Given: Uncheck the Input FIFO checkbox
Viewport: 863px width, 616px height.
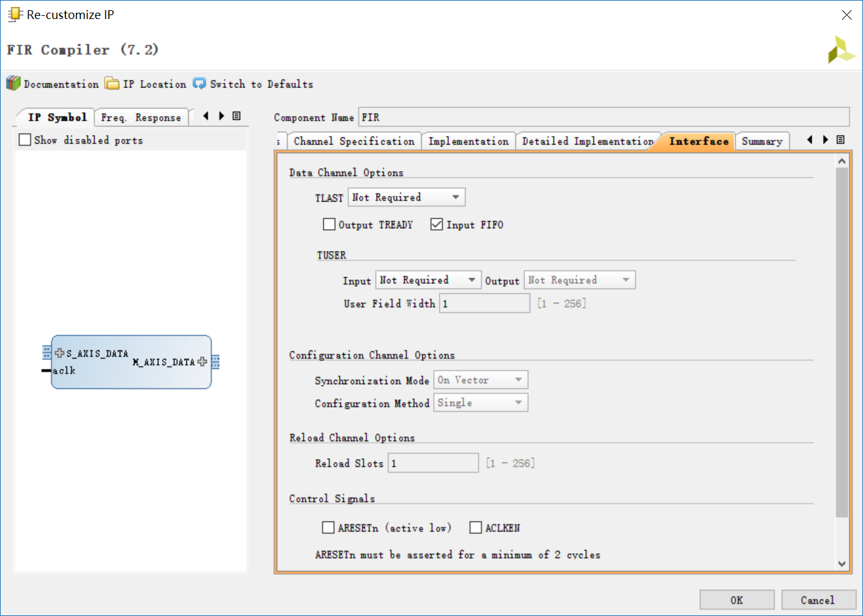Looking at the screenshot, I should 436,224.
